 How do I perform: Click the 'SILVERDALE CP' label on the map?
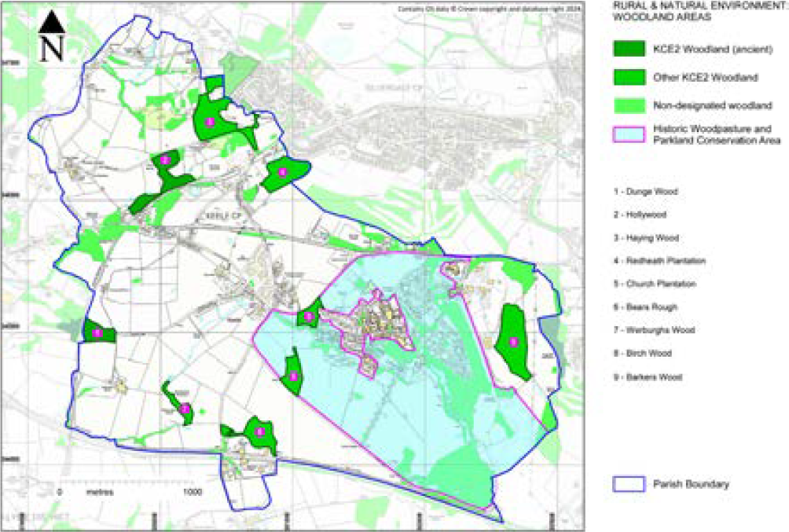tap(394, 87)
